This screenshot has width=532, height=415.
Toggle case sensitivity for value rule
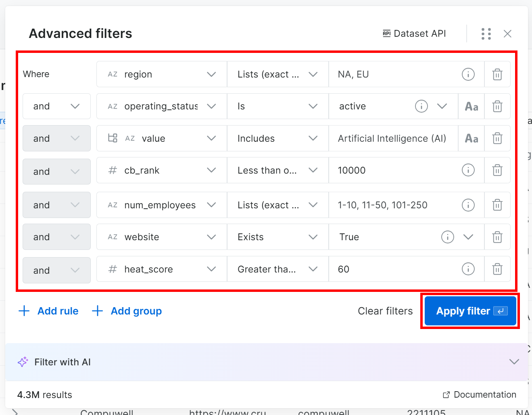coord(471,138)
